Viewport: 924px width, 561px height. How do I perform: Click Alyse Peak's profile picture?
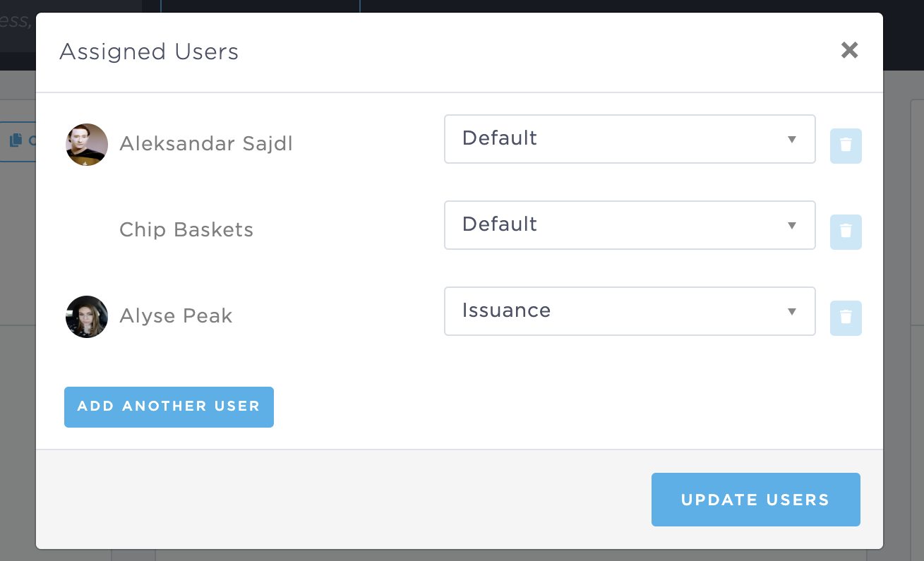(x=87, y=317)
